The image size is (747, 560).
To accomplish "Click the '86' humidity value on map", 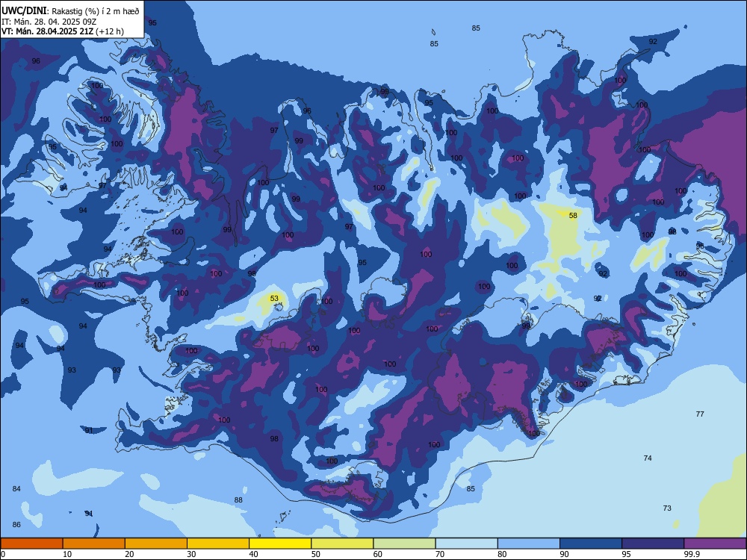I will point(16,525).
